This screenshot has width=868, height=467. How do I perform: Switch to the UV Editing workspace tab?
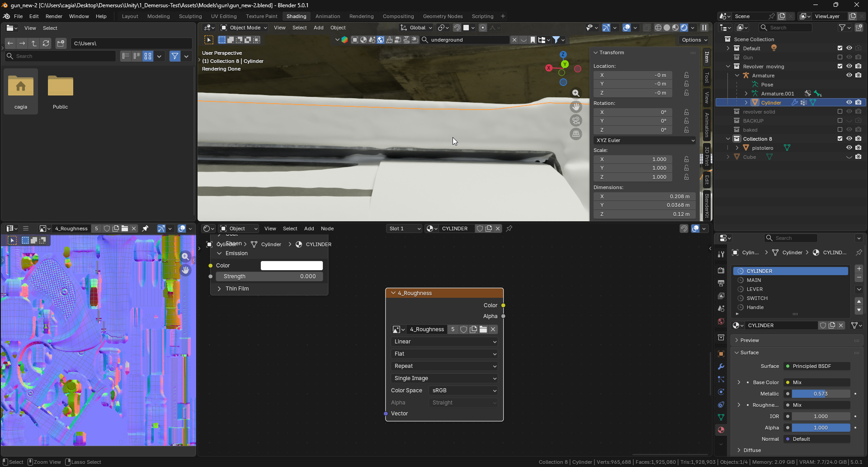click(x=224, y=16)
